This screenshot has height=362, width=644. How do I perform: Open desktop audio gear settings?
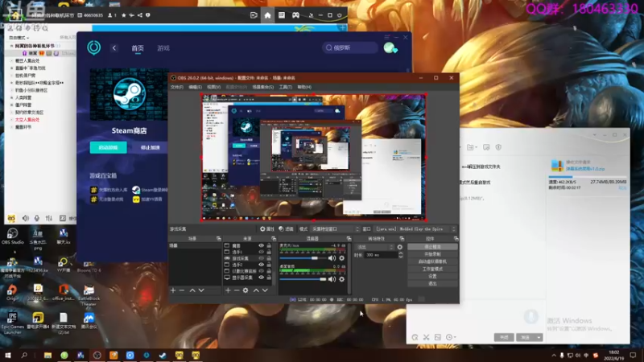coord(341,279)
